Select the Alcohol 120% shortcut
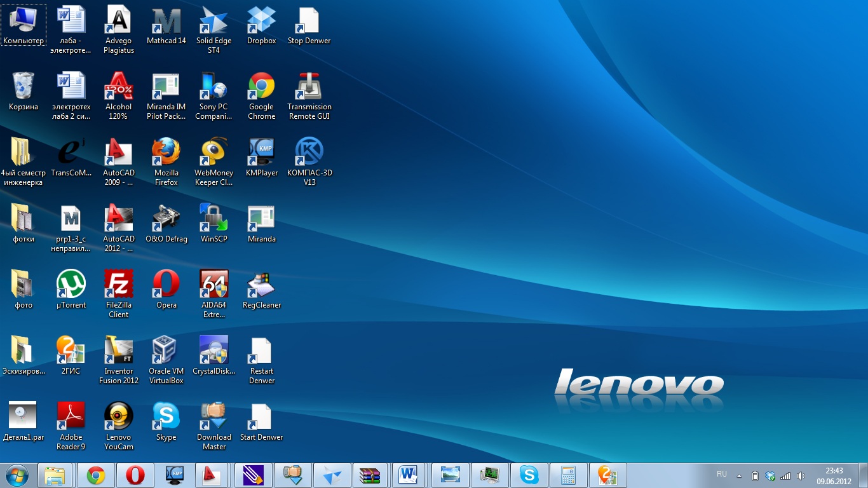 pos(119,96)
